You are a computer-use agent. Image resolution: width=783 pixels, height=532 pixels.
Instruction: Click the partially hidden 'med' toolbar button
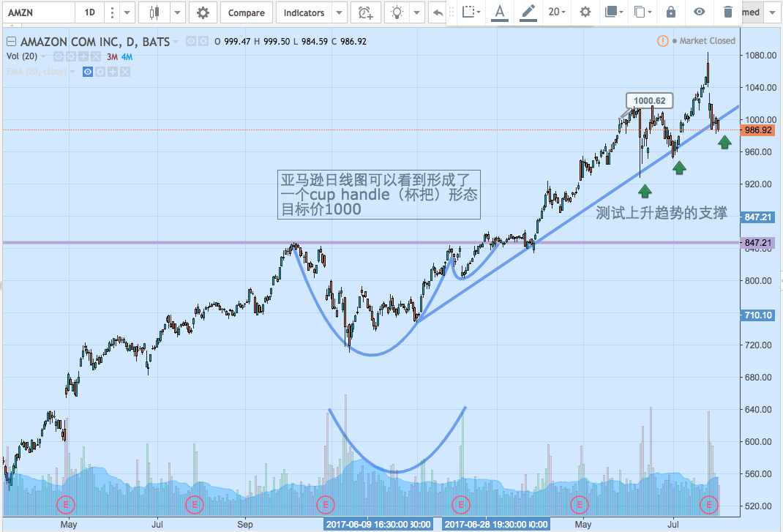tap(751, 12)
